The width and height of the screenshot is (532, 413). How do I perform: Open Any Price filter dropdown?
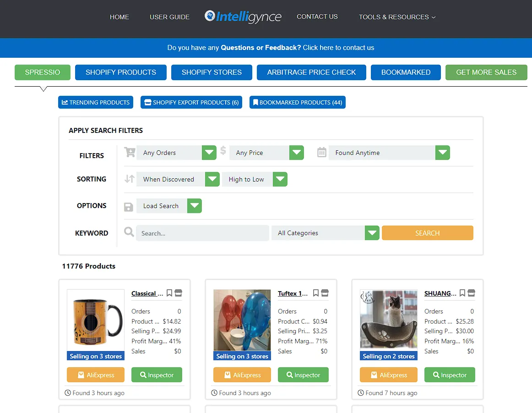tap(266, 153)
